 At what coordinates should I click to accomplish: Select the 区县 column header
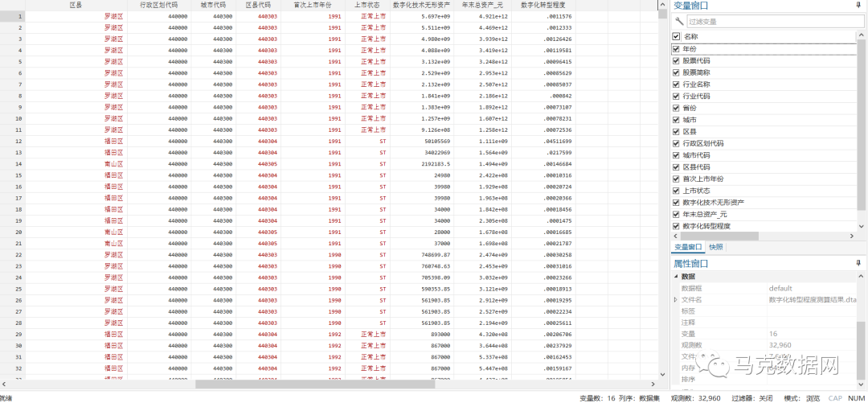coord(76,5)
